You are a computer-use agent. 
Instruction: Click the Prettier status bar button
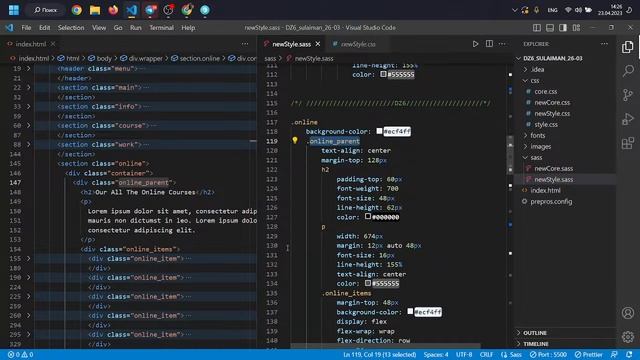(588, 355)
